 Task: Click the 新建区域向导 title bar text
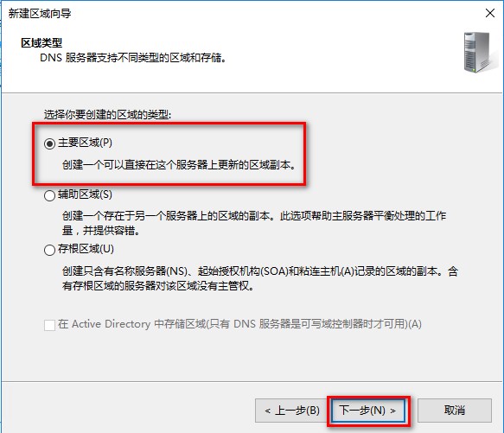pos(40,14)
